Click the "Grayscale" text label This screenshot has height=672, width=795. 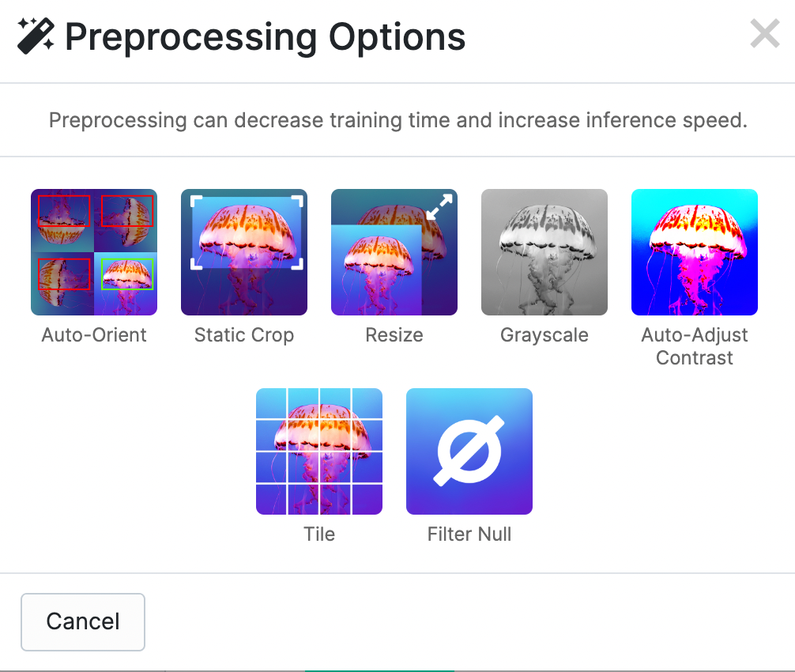click(x=544, y=335)
